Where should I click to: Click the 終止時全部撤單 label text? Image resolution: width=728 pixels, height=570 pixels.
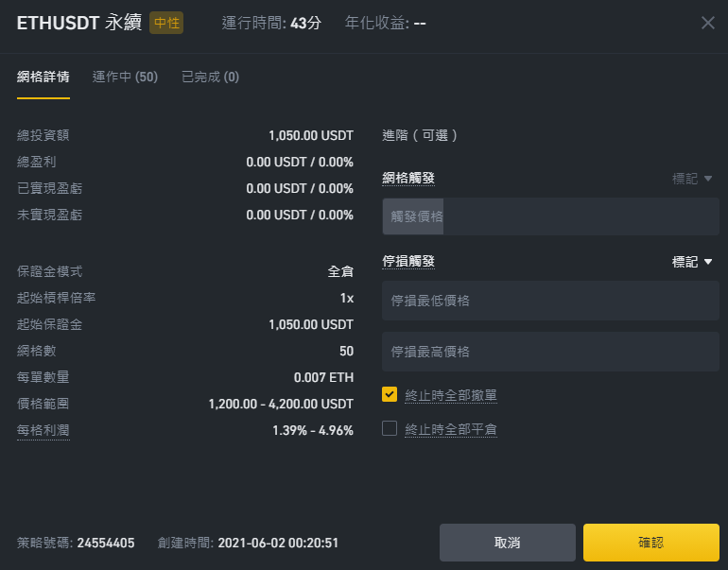(x=451, y=395)
